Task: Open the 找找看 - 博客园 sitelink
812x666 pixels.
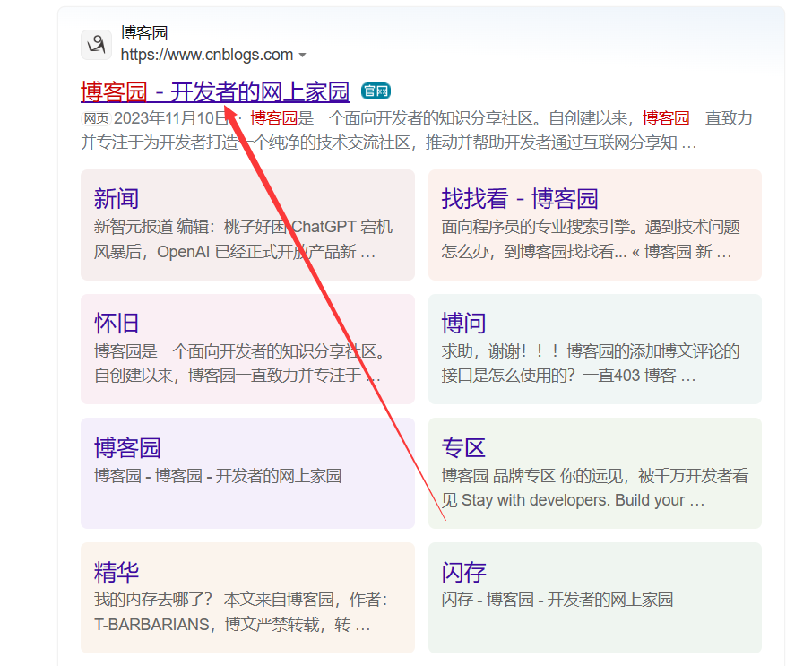Action: [520, 199]
